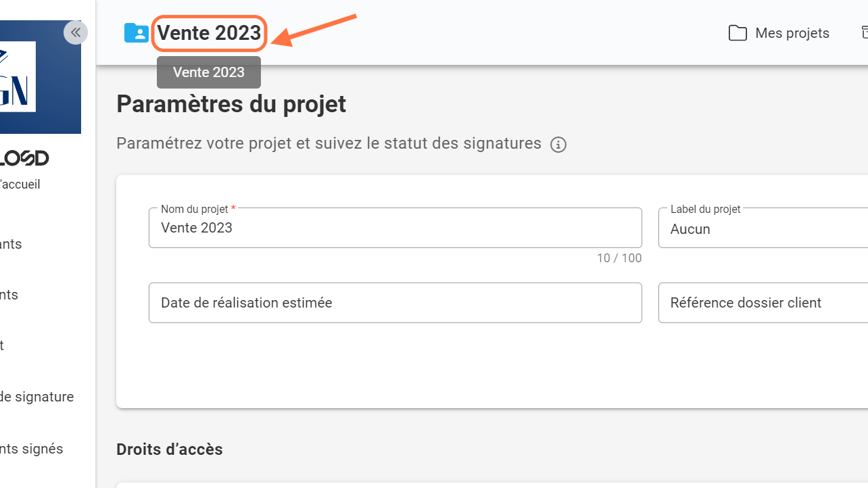Go to the accueil page in sidebar
Image resolution: width=868 pixels, height=488 pixels.
coord(20,184)
